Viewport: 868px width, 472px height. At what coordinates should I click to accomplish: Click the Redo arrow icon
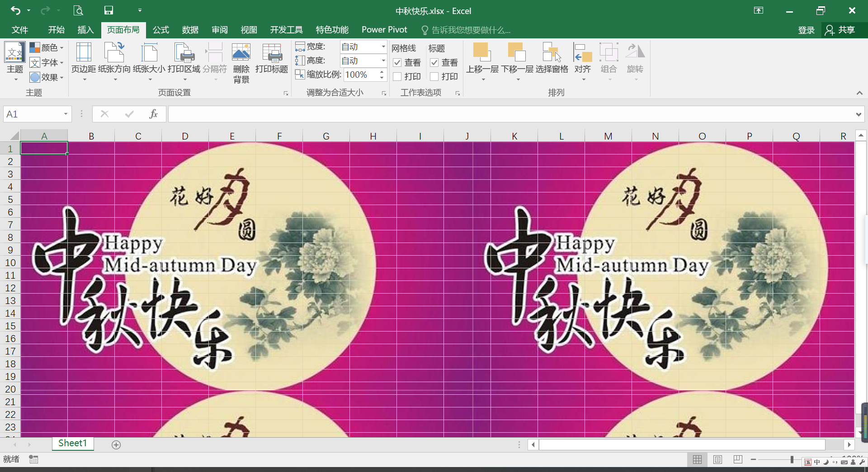[45, 10]
